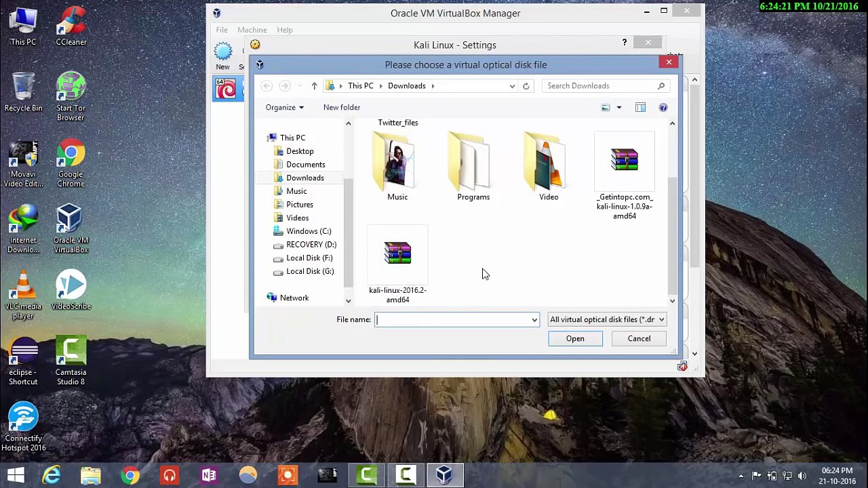868x488 pixels.
Task: Click the Open button
Action: (x=575, y=338)
